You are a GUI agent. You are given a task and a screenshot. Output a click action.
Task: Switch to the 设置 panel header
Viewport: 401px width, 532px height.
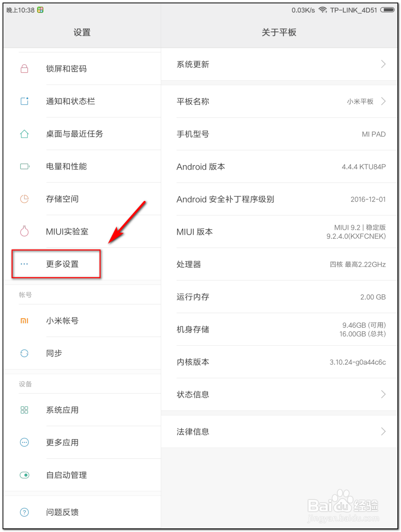click(x=82, y=32)
